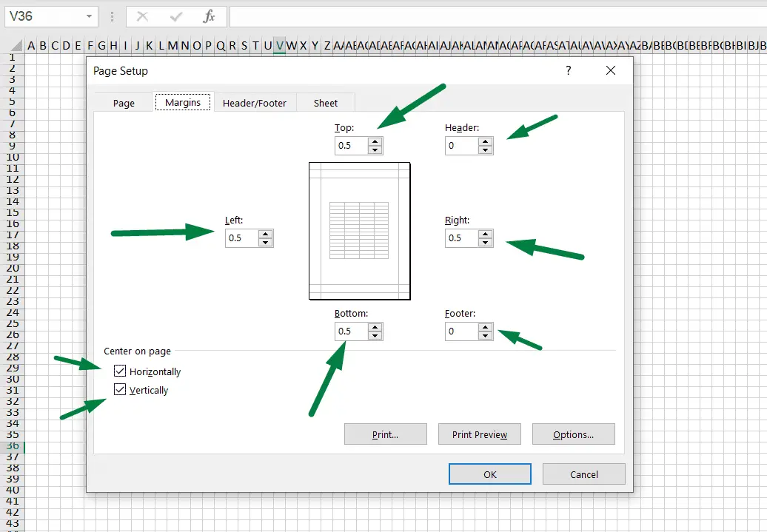This screenshot has width=767, height=532.
Task: Open Insert Function fx icon
Action: click(209, 16)
